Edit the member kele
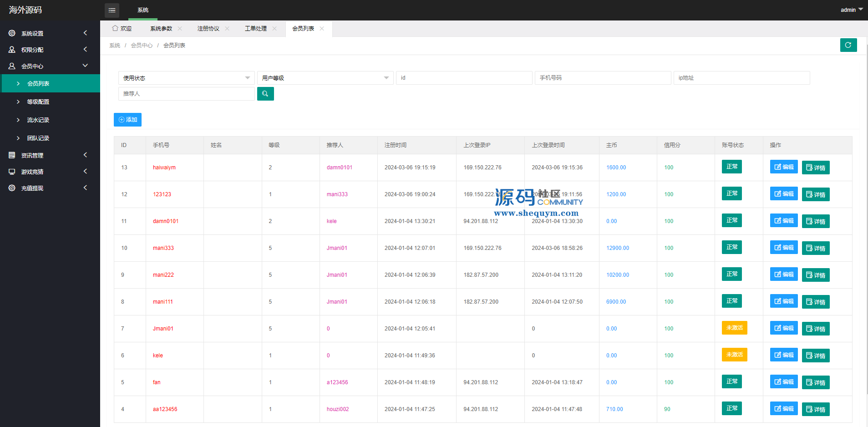 click(x=784, y=355)
